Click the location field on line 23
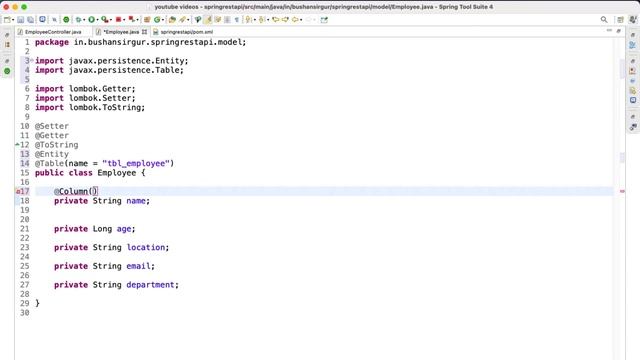The width and height of the screenshot is (640, 360). coord(145,247)
